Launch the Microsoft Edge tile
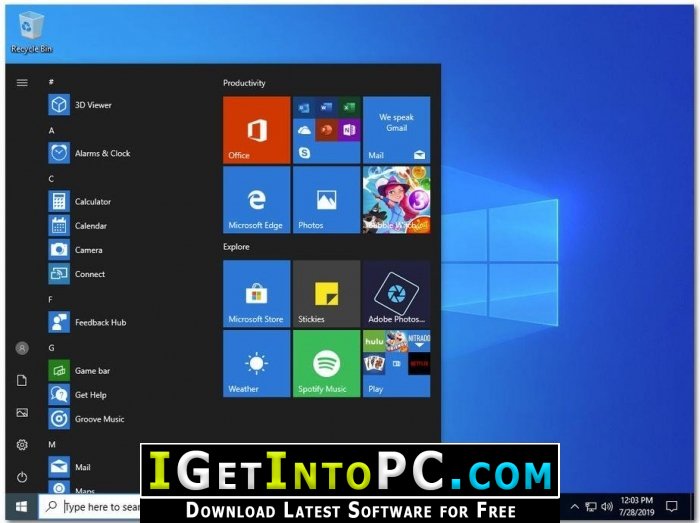The image size is (700, 523). pyautogui.click(x=257, y=199)
